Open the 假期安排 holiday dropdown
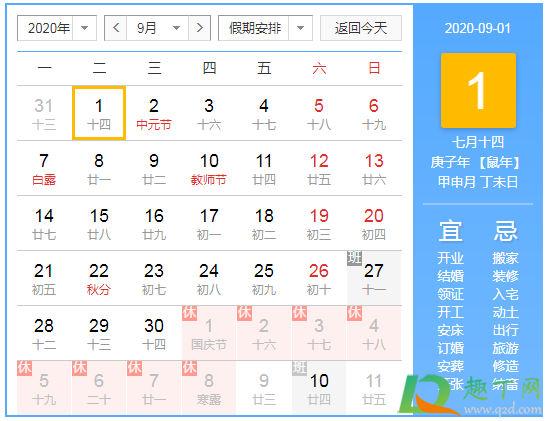The height and width of the screenshot is (421, 546). (265, 28)
